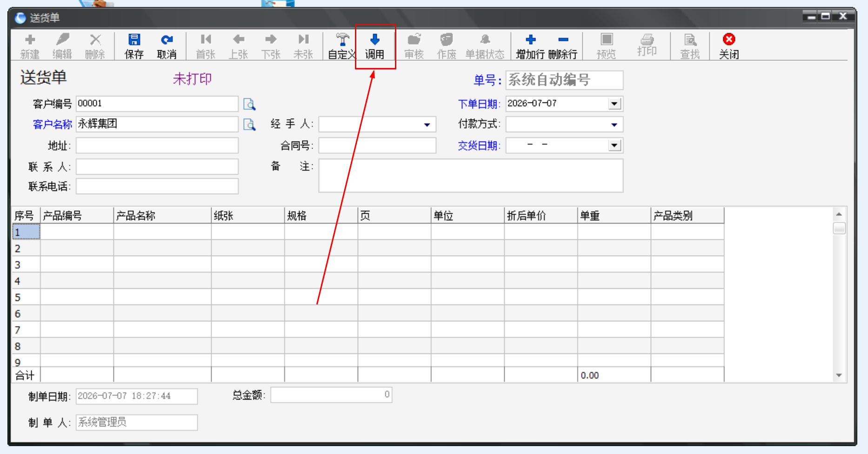Click the 客户名称 blue label link
The height and width of the screenshot is (454, 868).
click(x=52, y=124)
